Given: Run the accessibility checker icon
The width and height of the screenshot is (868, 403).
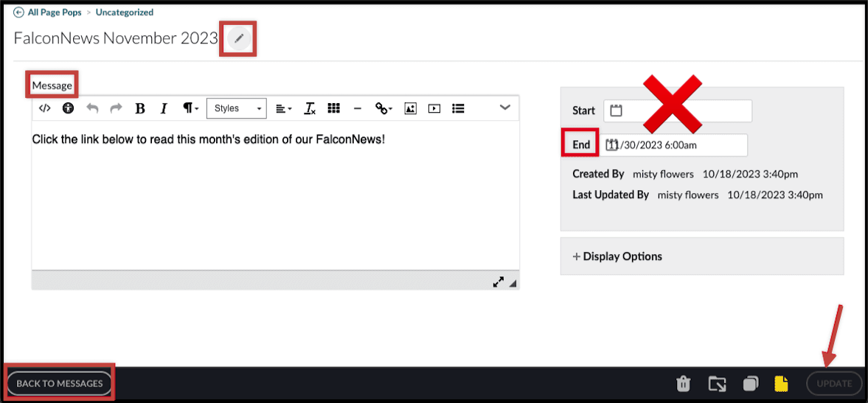Looking at the screenshot, I should tap(68, 108).
